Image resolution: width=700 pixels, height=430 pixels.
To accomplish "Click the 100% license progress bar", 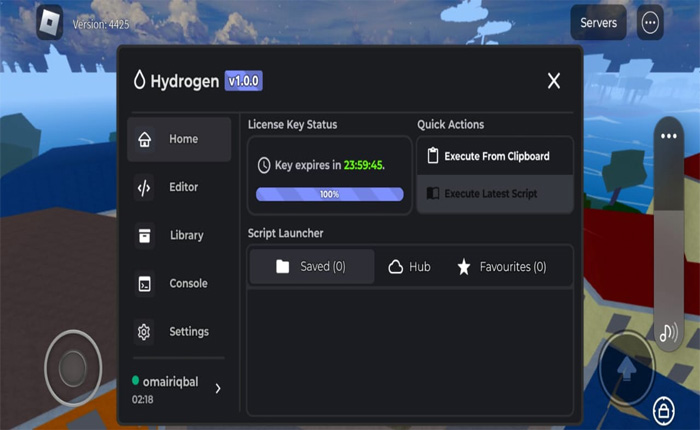I will tap(329, 194).
